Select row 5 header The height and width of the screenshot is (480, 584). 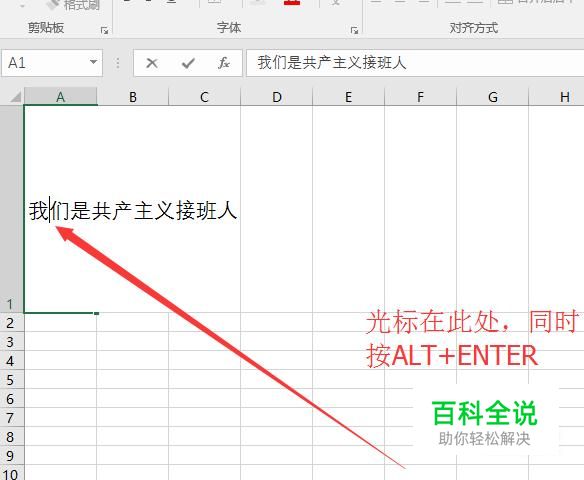12,379
